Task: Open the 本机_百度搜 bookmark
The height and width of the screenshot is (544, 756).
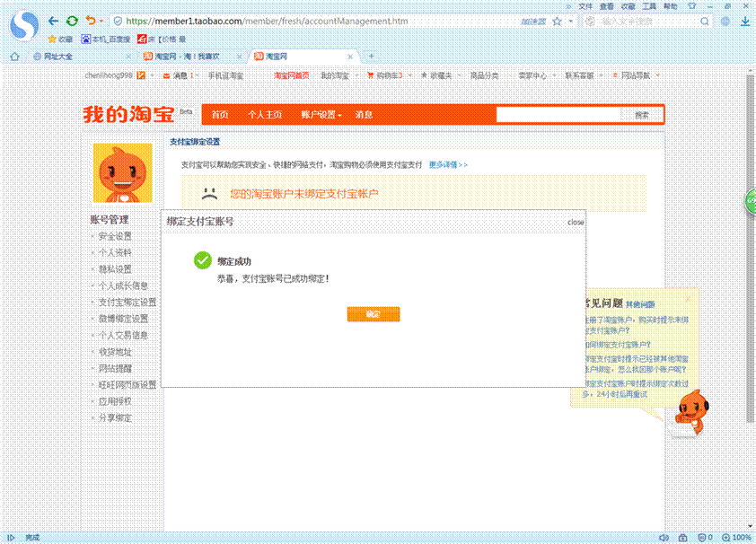Action: pos(106,39)
